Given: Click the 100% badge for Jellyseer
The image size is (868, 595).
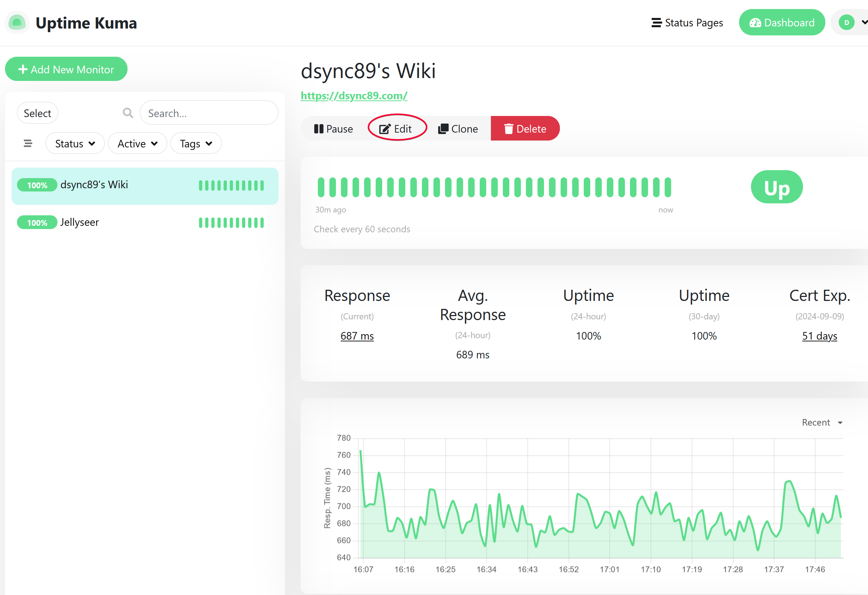Looking at the screenshot, I should tap(37, 223).
